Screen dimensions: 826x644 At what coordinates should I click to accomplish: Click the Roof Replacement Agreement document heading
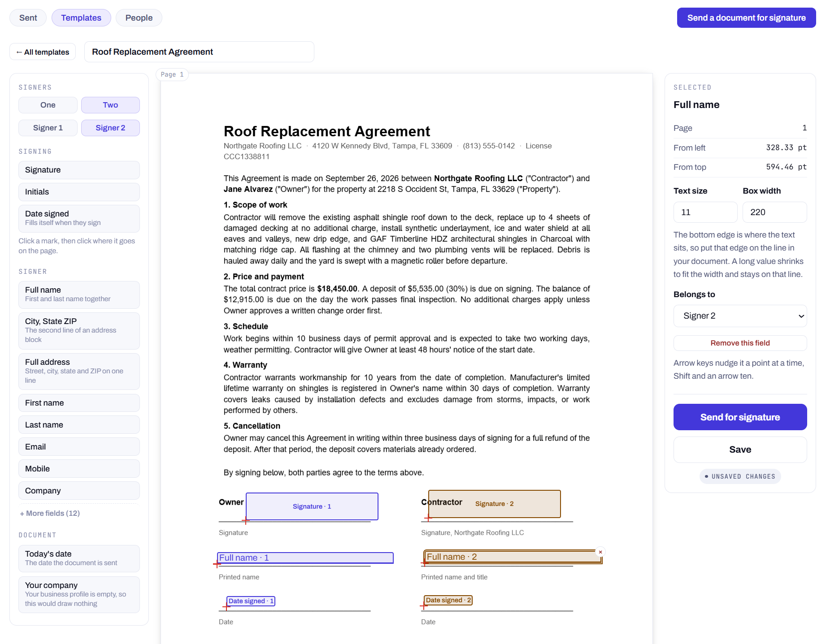pos(327,131)
